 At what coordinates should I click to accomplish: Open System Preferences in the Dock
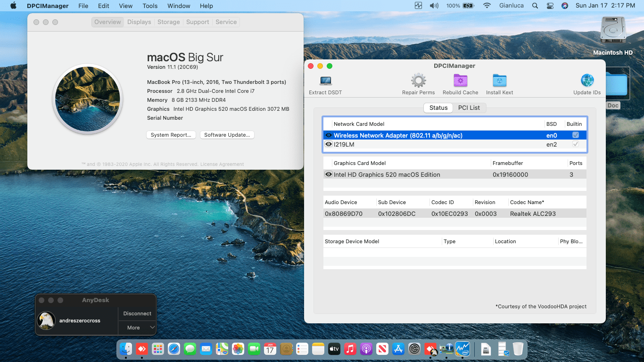click(x=414, y=349)
